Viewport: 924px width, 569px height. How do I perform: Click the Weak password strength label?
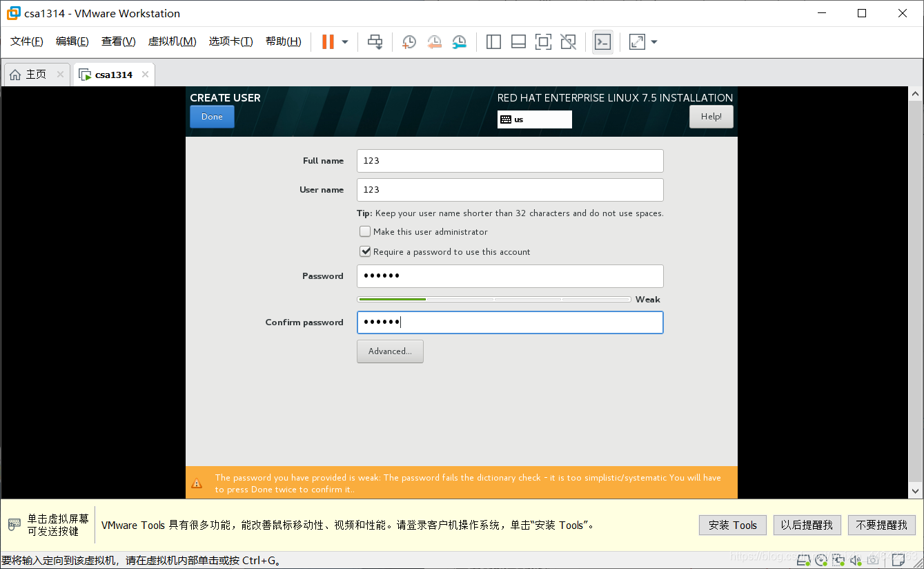coord(647,300)
